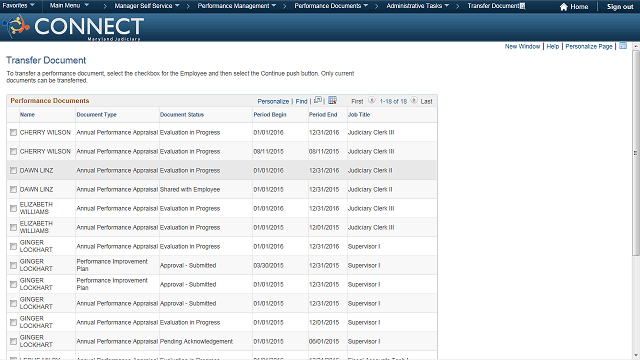The width and height of the screenshot is (640, 360).
Task: Check Dawn Linz Shared with Employee row
Action: click(x=13, y=189)
